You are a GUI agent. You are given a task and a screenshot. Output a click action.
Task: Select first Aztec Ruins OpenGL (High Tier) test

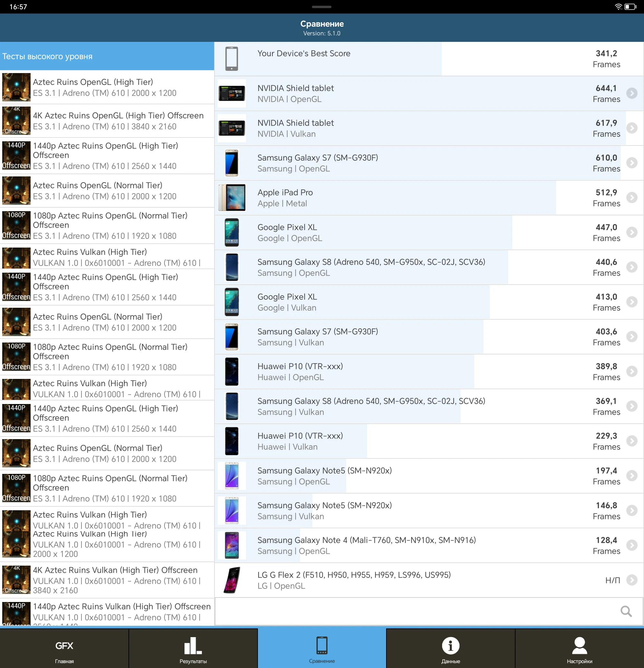point(107,88)
